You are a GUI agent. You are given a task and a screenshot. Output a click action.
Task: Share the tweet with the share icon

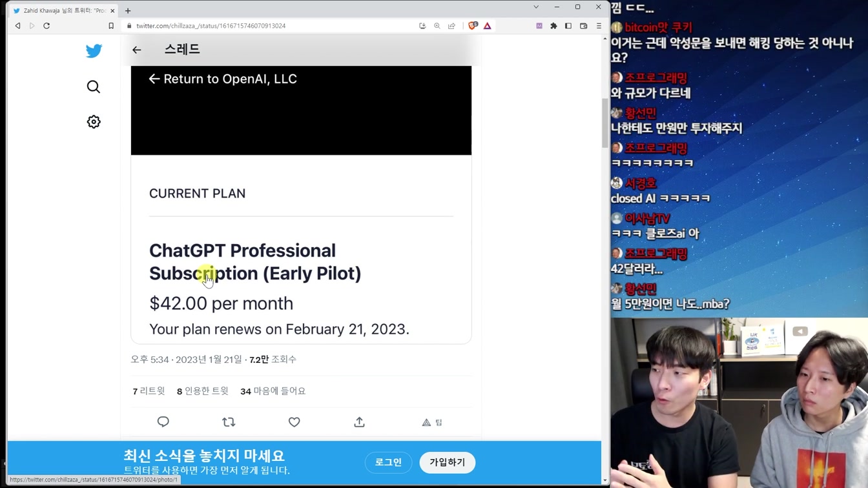tap(360, 422)
